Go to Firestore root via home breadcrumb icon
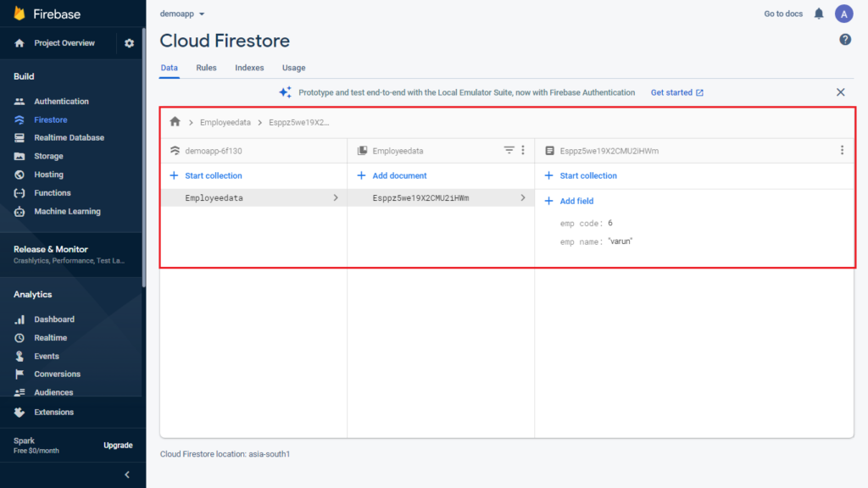 [x=175, y=122]
